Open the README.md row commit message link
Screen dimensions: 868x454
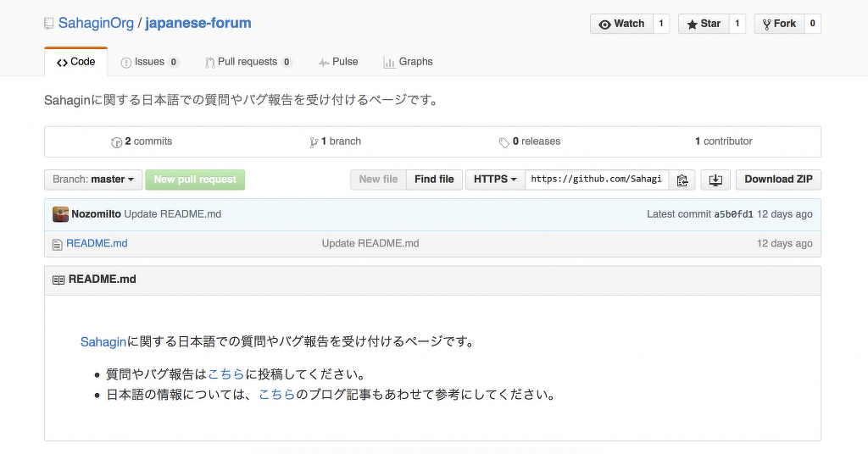370,244
